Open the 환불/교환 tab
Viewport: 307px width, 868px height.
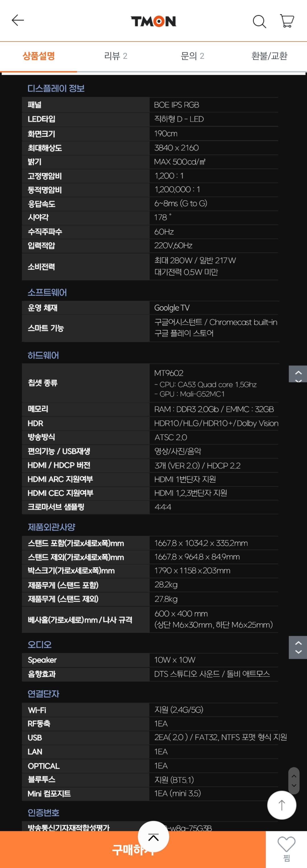tap(269, 56)
